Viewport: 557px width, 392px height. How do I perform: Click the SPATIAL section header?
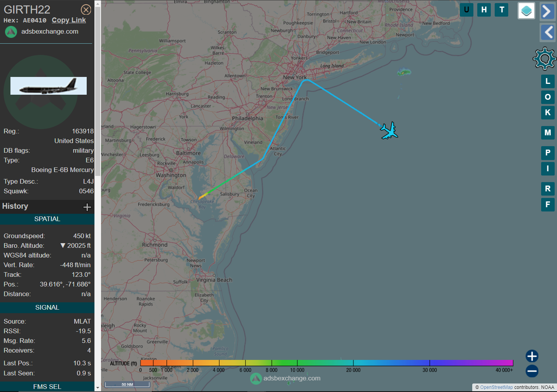tap(47, 219)
